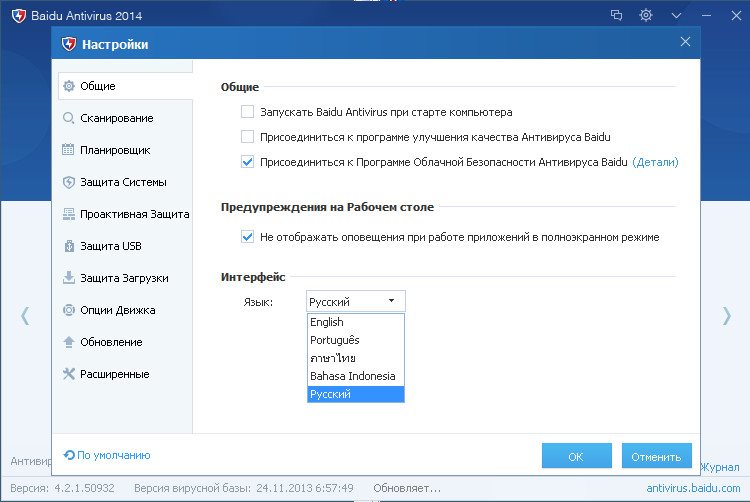This screenshot has width=750, height=502.
Task: Click the Baidu Antivirus 2014 shield logo
Action: pyautogui.click(x=19, y=16)
